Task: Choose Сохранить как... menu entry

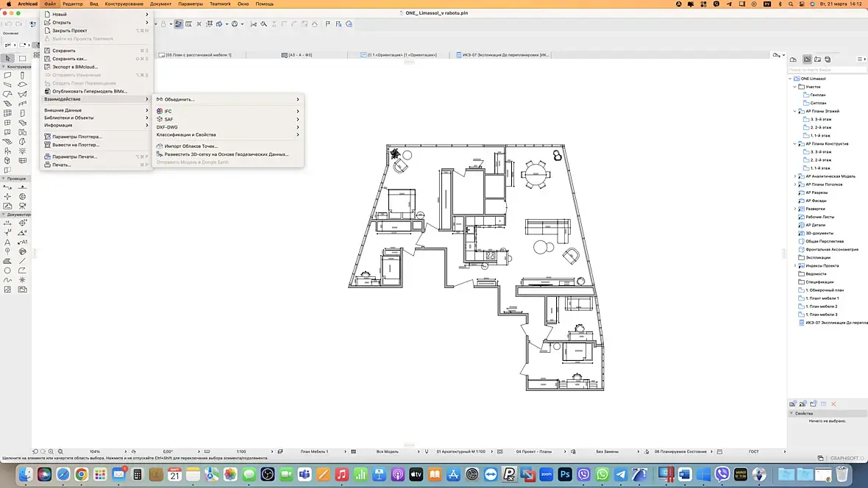Action: coord(96,59)
